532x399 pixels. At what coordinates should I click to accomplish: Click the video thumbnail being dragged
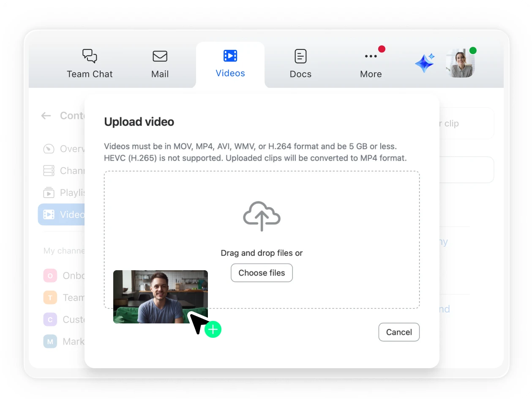(x=161, y=296)
